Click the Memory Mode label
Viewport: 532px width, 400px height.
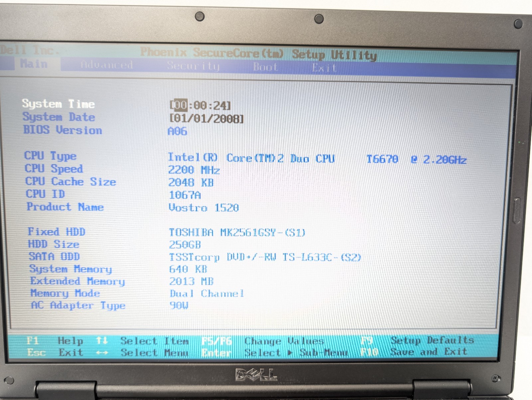coord(65,293)
